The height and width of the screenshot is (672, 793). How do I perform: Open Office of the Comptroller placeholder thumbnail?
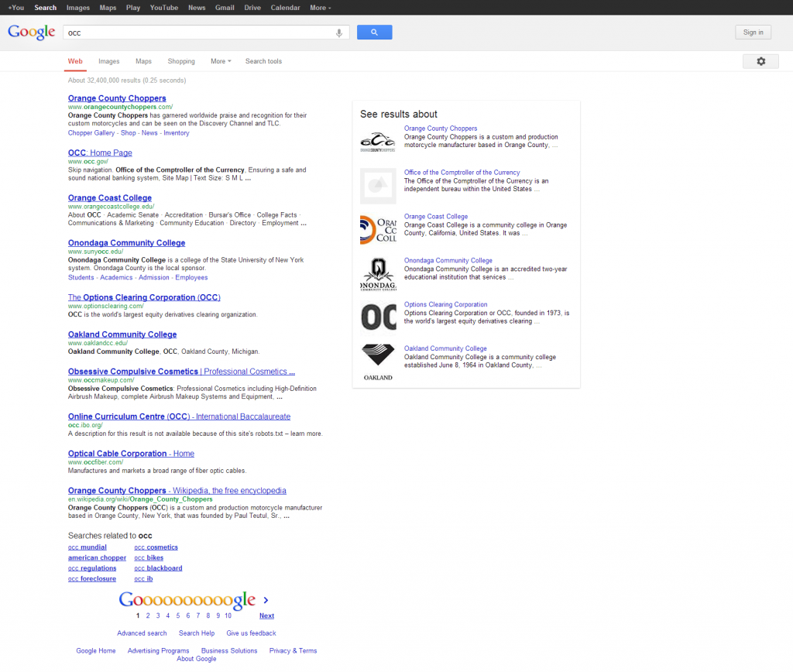point(378,186)
